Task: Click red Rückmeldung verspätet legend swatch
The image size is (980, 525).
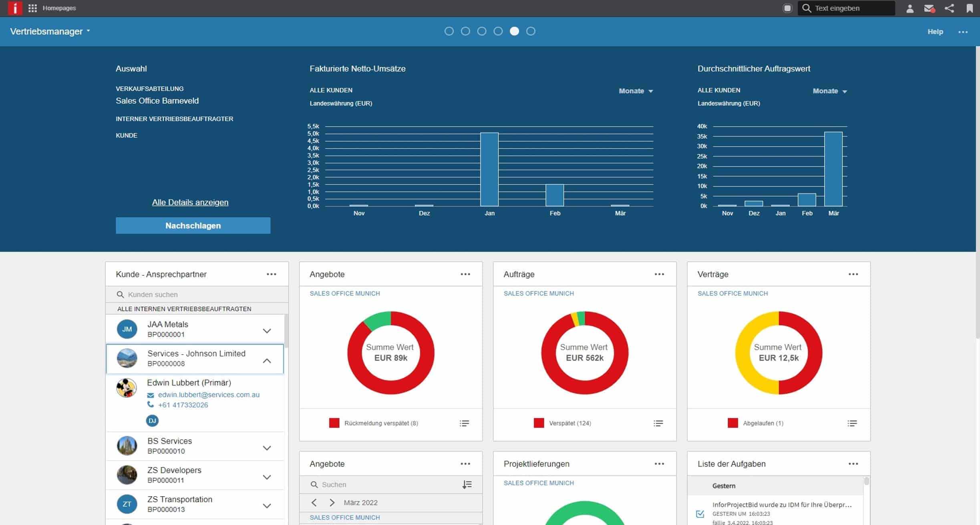Action: [334, 423]
